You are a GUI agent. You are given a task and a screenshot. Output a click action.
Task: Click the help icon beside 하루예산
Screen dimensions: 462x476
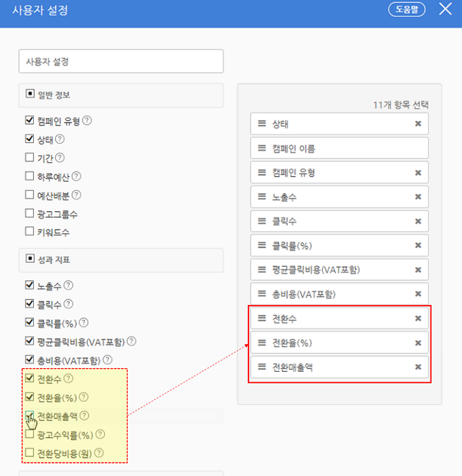76,177
